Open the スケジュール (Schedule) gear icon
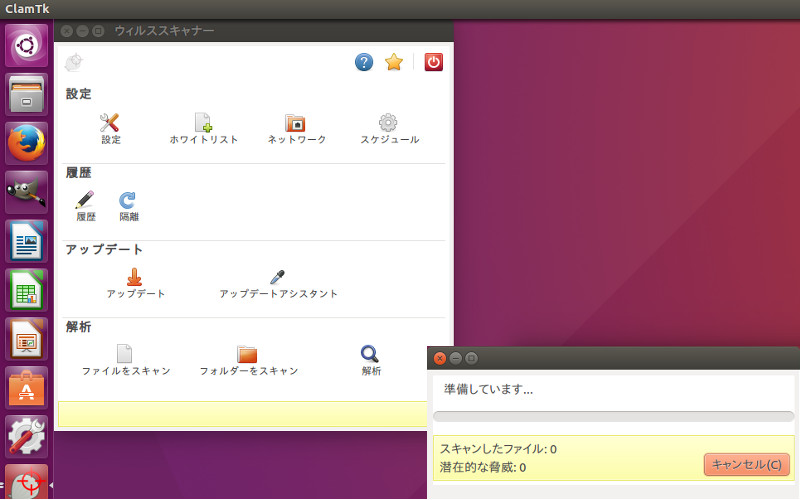The image size is (800, 500). pos(388,122)
